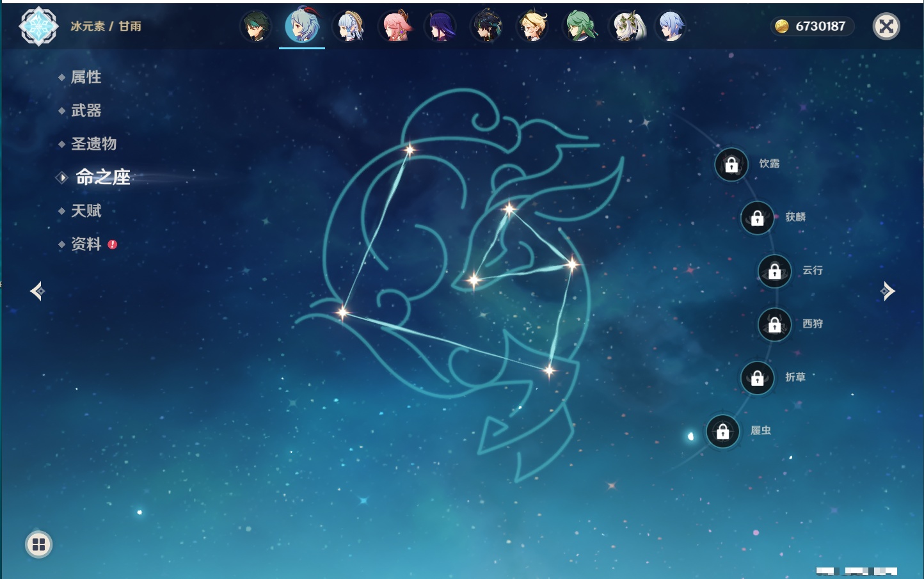Viewport: 924px width, 579px height.
Task: Click the Mora amount 6730187
Action: click(820, 26)
